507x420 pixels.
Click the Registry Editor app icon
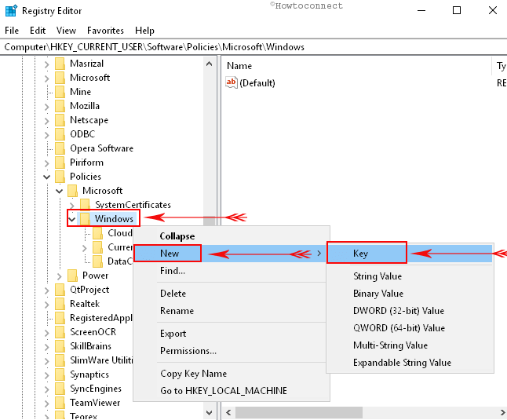pyautogui.click(x=11, y=11)
